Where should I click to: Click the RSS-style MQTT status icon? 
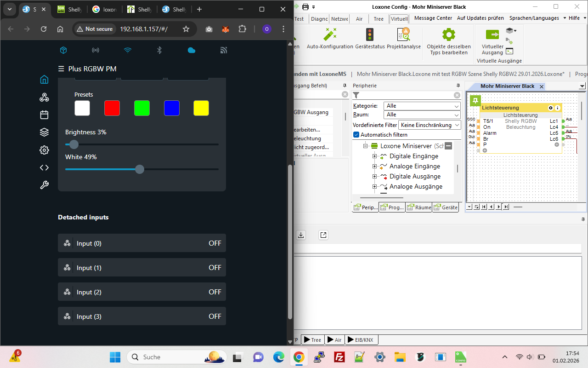(224, 50)
